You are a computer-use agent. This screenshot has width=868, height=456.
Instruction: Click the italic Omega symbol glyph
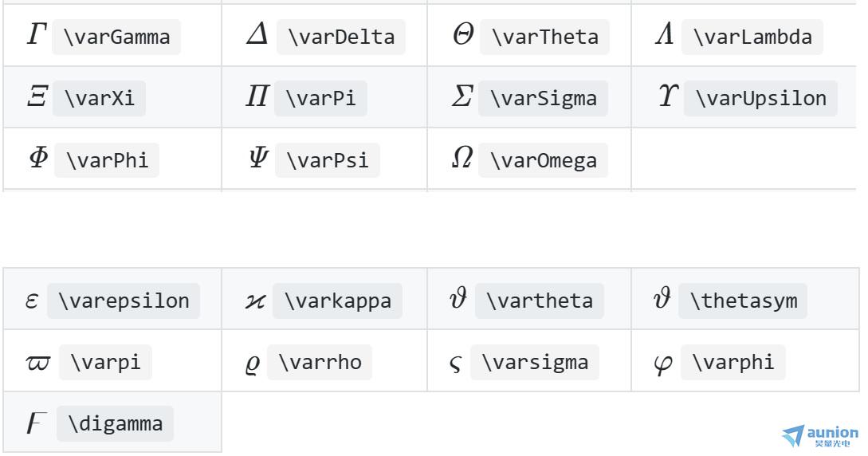tap(462, 157)
